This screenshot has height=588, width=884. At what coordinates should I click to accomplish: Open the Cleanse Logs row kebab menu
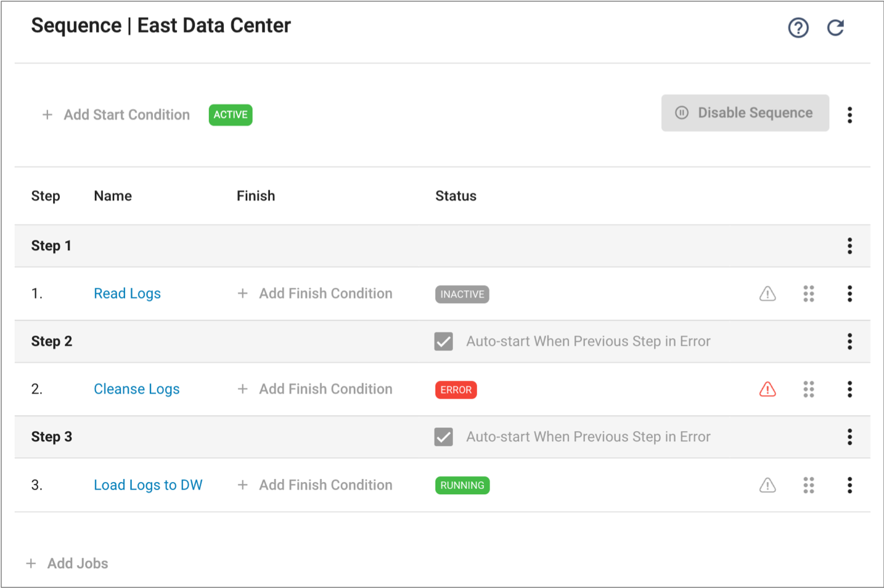coord(849,389)
